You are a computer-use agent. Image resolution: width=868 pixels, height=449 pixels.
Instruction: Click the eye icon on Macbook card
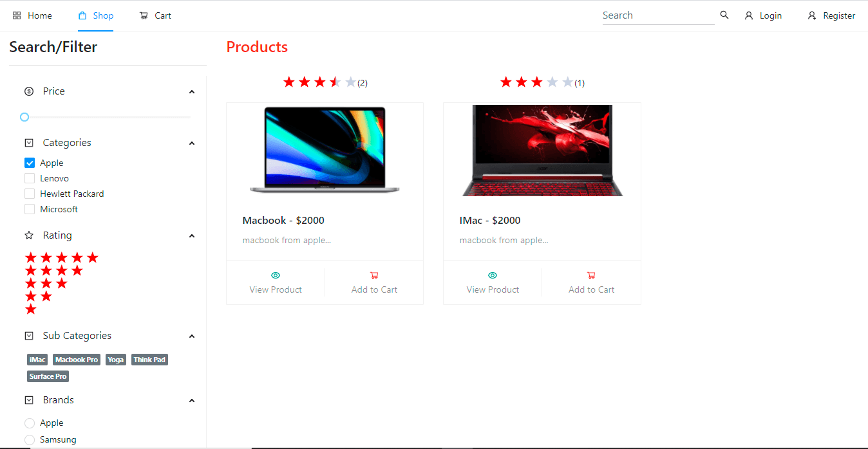[x=276, y=275]
